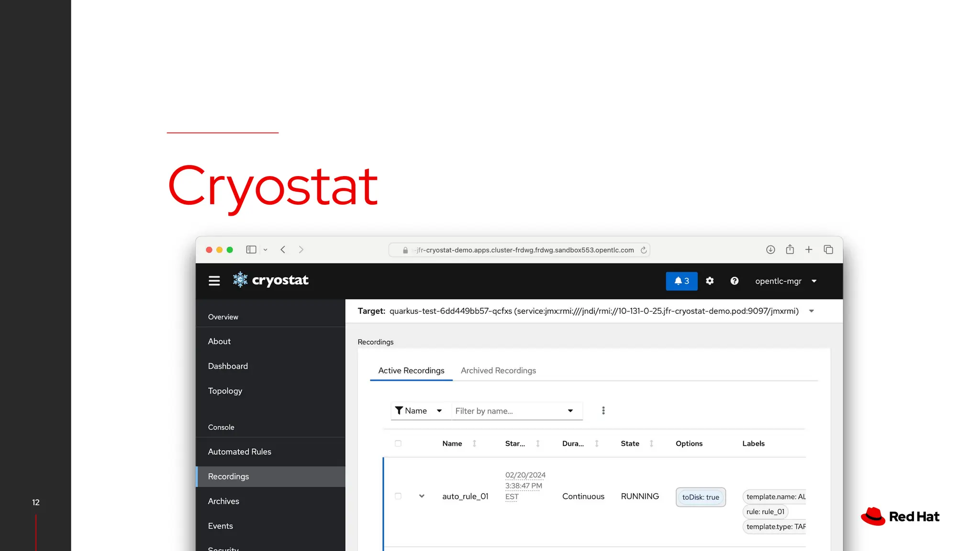The image size is (980, 551).
Task: Show the tab overview icon
Action: 828,250
